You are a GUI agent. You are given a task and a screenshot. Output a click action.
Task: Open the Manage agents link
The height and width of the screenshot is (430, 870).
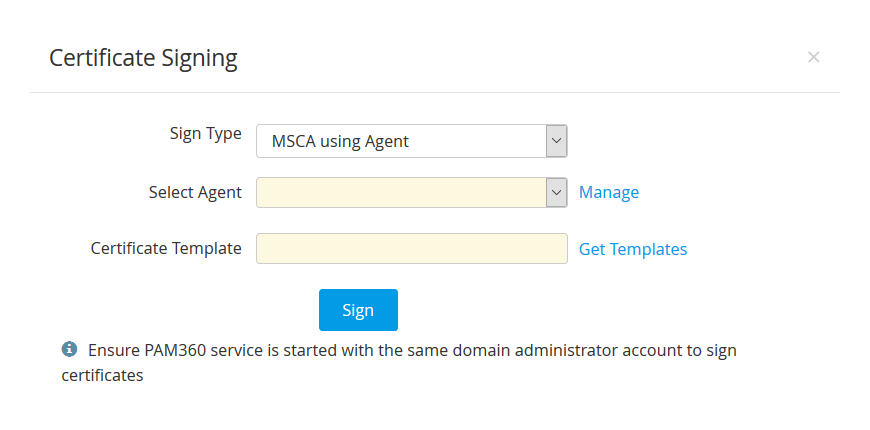[x=608, y=192]
